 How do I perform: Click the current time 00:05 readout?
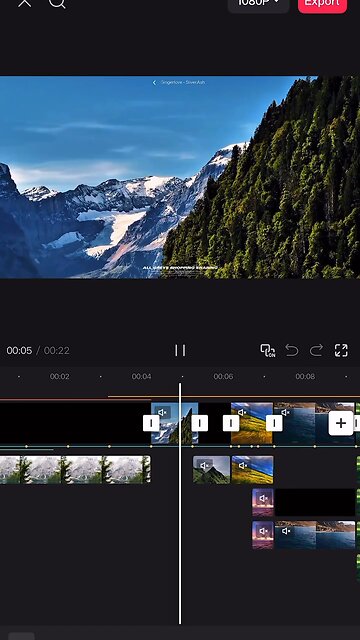[19, 351]
